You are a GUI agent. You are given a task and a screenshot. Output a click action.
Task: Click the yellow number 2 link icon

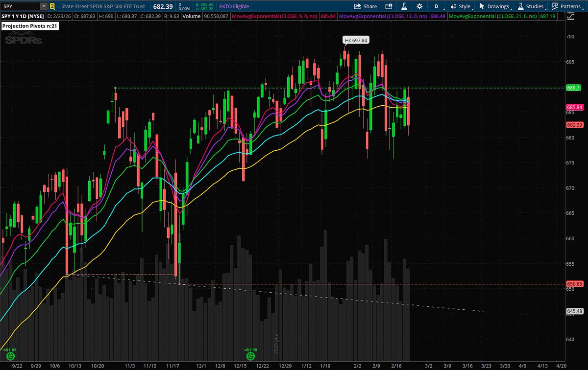point(52,6)
